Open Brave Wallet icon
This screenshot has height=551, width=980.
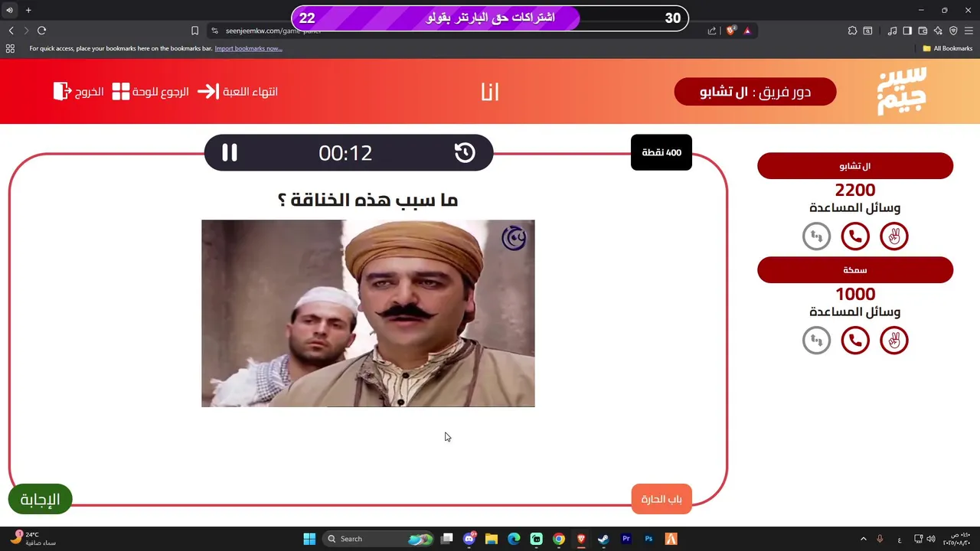point(923,31)
